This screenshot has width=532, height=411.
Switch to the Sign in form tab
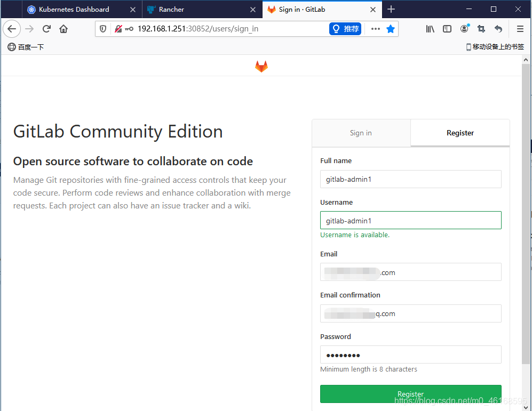pos(361,133)
